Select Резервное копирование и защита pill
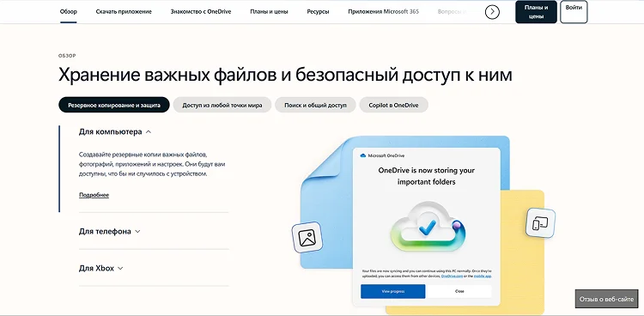This screenshot has height=316, width=644. (x=113, y=105)
